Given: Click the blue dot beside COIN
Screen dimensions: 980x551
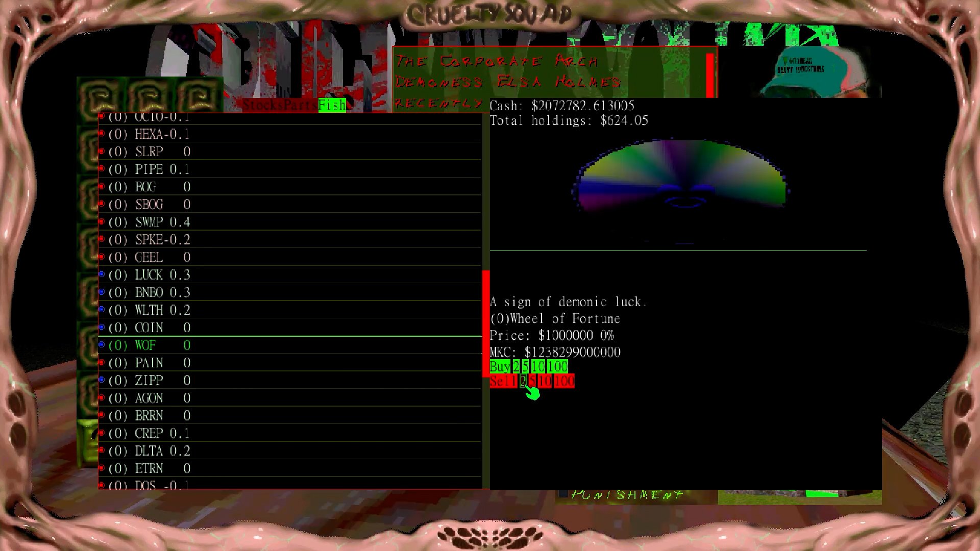Looking at the screenshot, I should point(102,327).
